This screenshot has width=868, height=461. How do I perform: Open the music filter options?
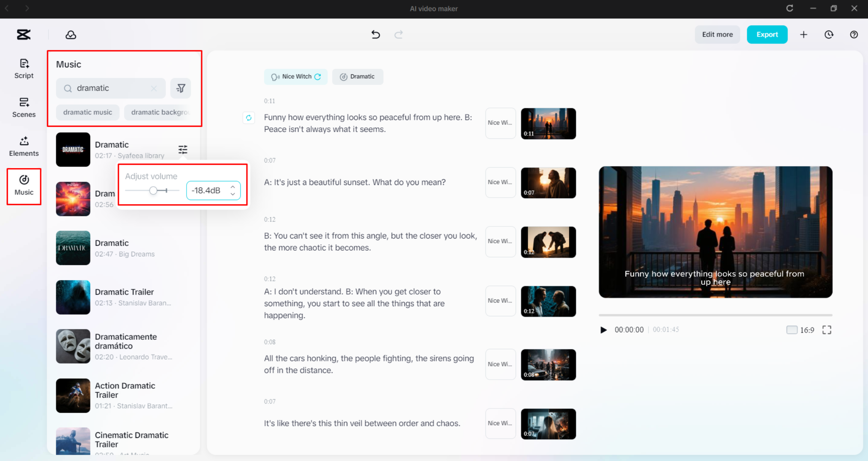[x=180, y=88]
